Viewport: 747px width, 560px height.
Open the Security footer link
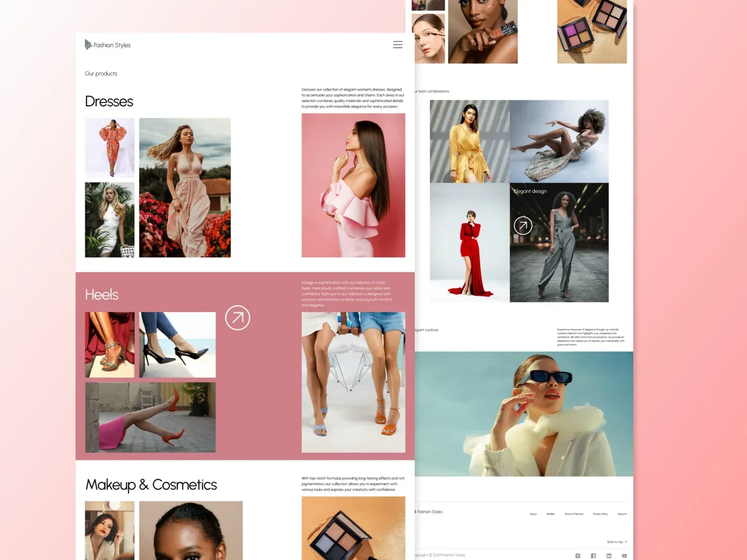pyautogui.click(x=622, y=514)
